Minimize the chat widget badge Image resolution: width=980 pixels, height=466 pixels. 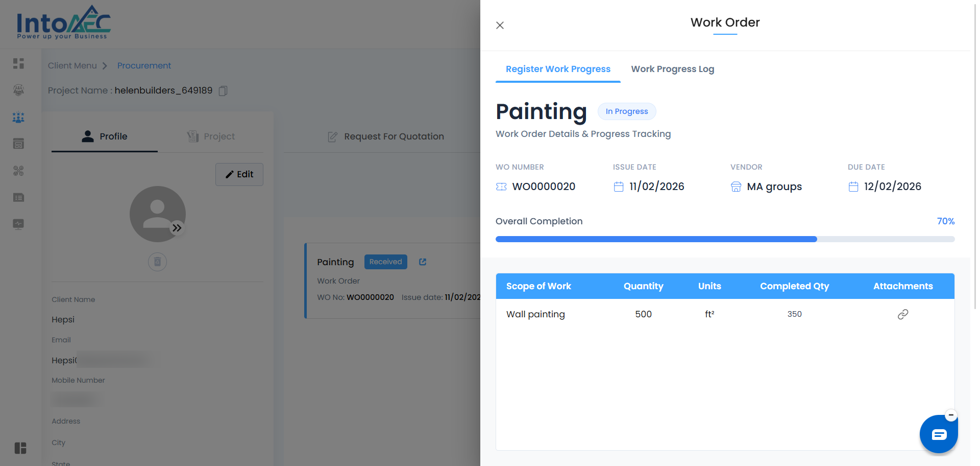(x=950, y=415)
